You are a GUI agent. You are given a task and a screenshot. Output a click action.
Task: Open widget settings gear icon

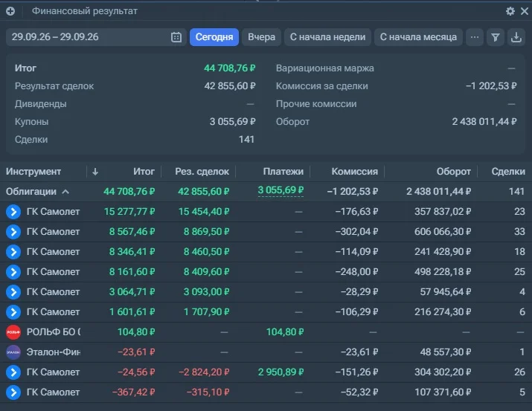510,11
